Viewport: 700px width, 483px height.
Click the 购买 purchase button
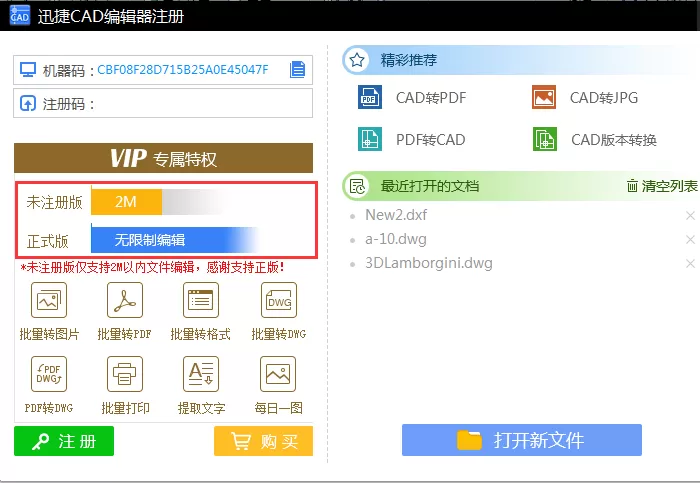263,441
